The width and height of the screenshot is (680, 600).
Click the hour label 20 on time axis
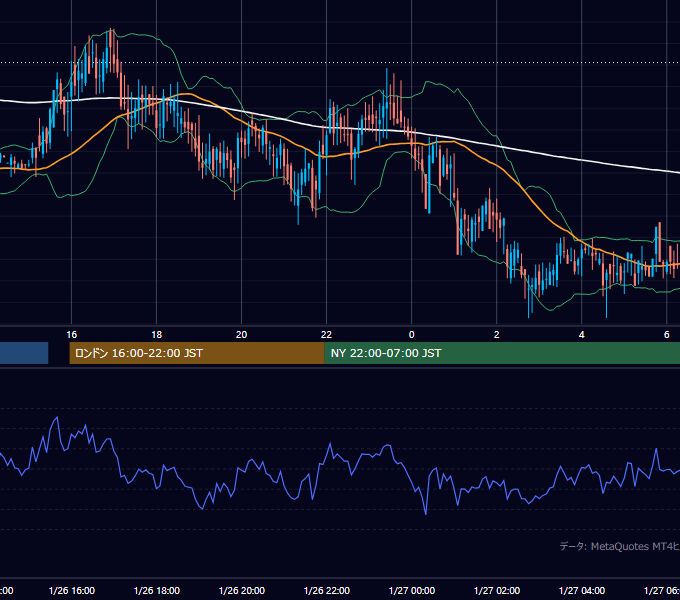click(x=242, y=335)
